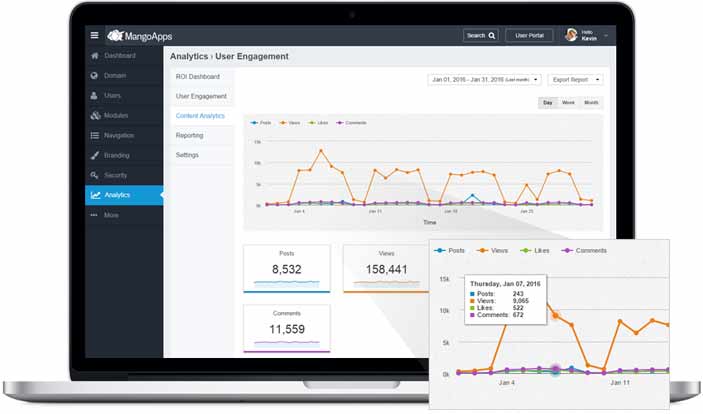Toggle Views series in main chart legend
703x414 pixels.
(x=290, y=123)
